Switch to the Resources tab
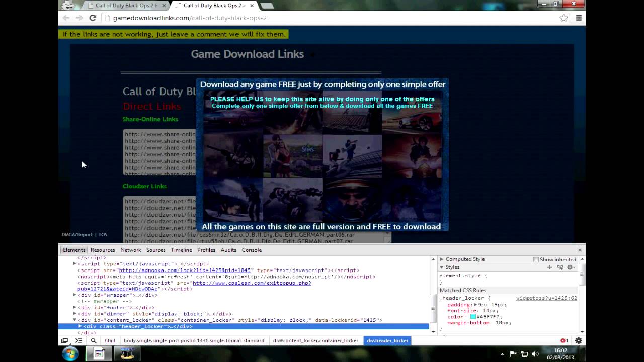The height and width of the screenshot is (362, 644). (x=103, y=250)
